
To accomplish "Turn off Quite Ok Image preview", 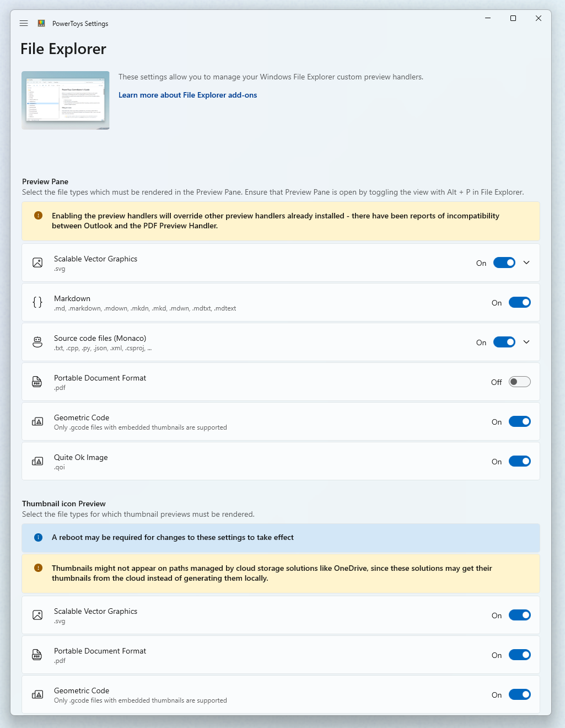I will (x=519, y=461).
